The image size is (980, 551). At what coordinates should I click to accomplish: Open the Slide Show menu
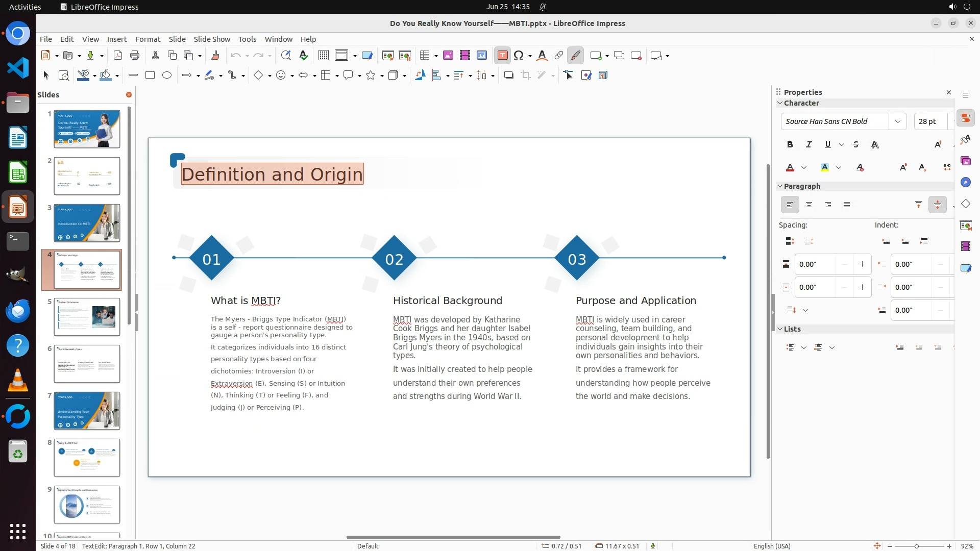211,39
